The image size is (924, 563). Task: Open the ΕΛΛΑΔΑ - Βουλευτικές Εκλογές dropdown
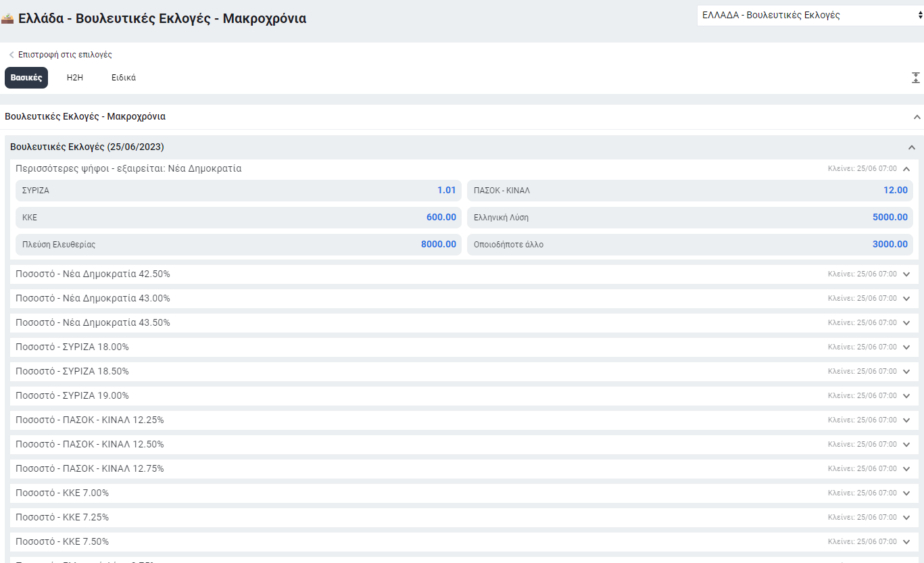[x=810, y=16]
